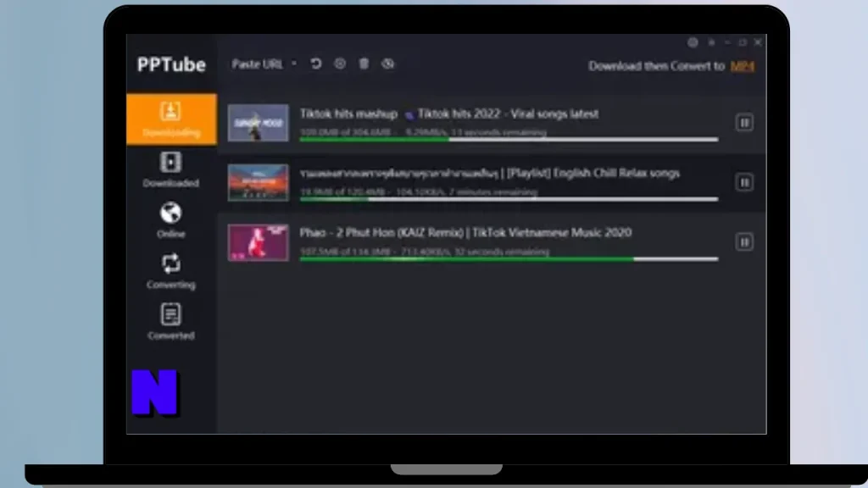Change the MP4 convert format link

tap(743, 66)
